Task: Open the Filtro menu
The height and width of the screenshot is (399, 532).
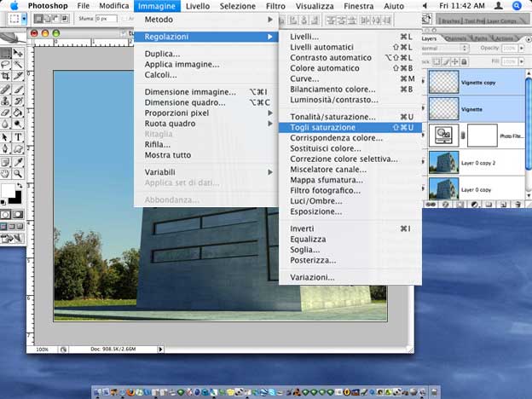Action: (x=275, y=5)
